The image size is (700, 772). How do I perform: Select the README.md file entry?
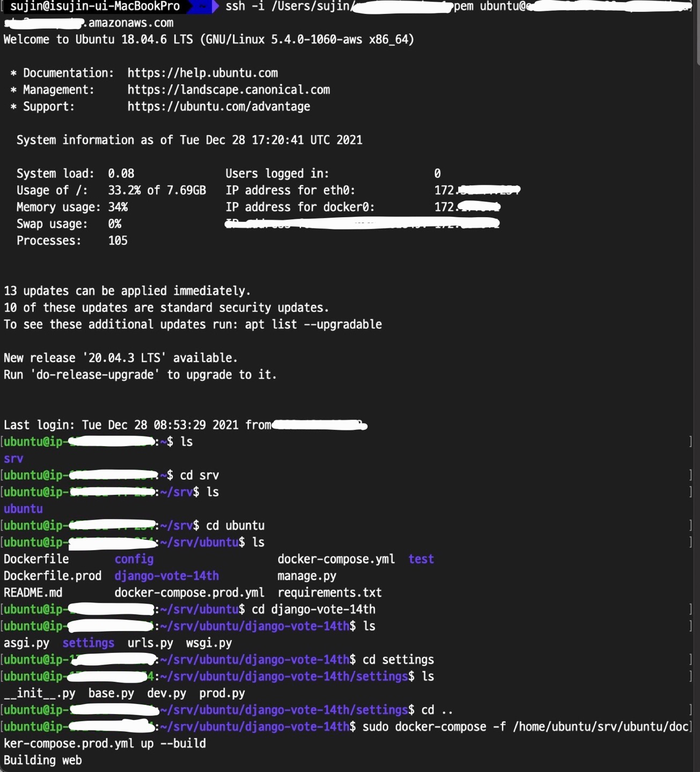click(33, 592)
